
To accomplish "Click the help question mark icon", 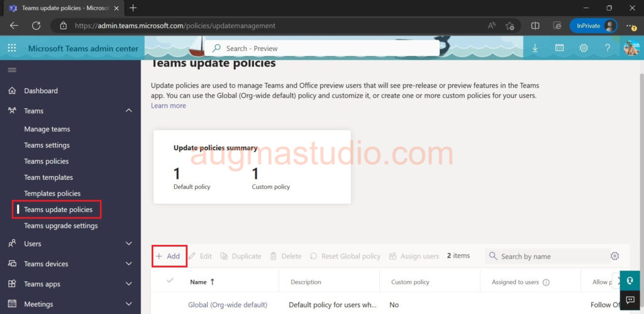I will point(608,48).
